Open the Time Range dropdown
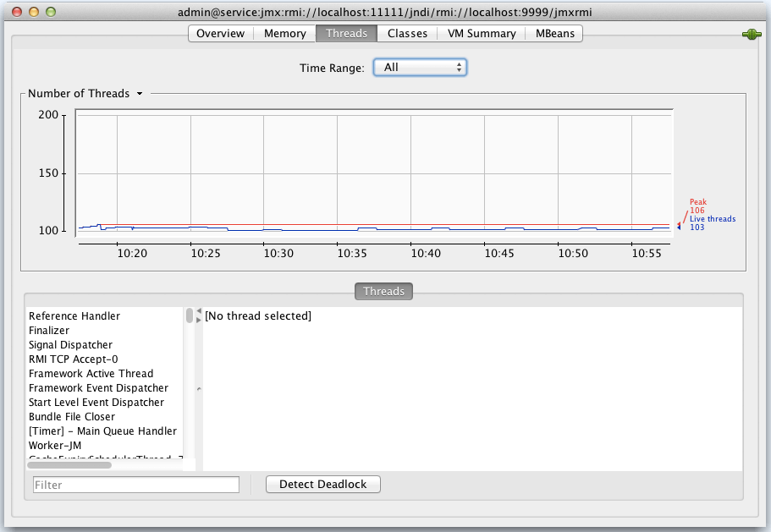Viewport: 771px width, 532px height. 420,67
